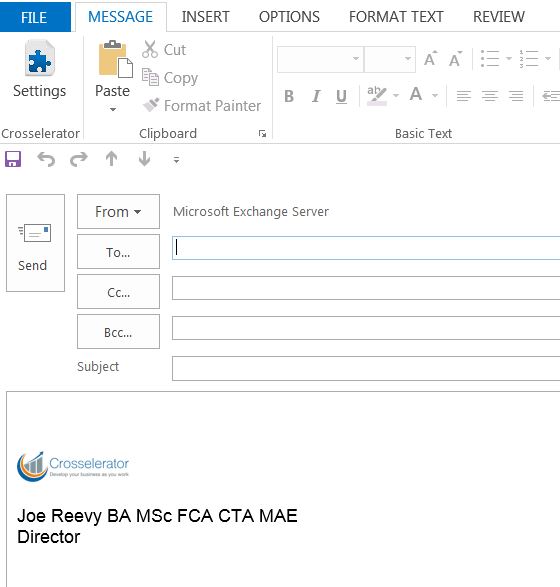Open Crosselerator Settings puzzle icon
This screenshot has height=587, width=560.
(x=40, y=58)
